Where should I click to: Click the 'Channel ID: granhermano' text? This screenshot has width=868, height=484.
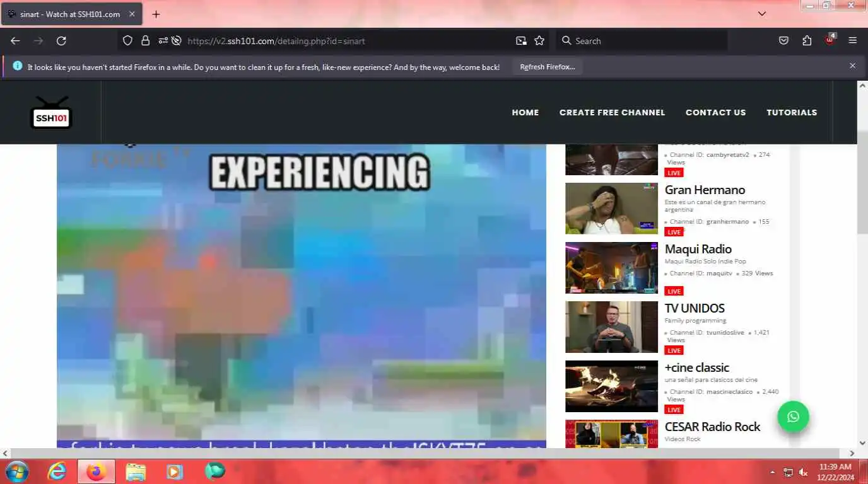pyautogui.click(x=709, y=222)
